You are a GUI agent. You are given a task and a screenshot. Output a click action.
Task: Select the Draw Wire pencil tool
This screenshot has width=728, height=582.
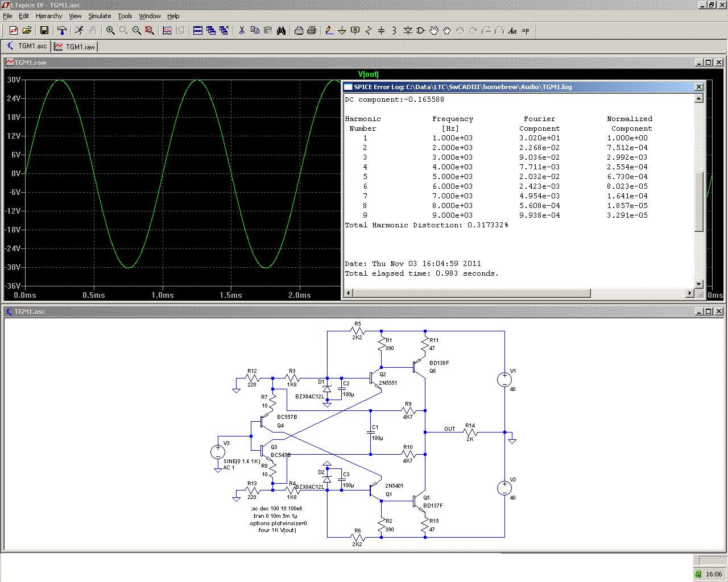coord(329,31)
